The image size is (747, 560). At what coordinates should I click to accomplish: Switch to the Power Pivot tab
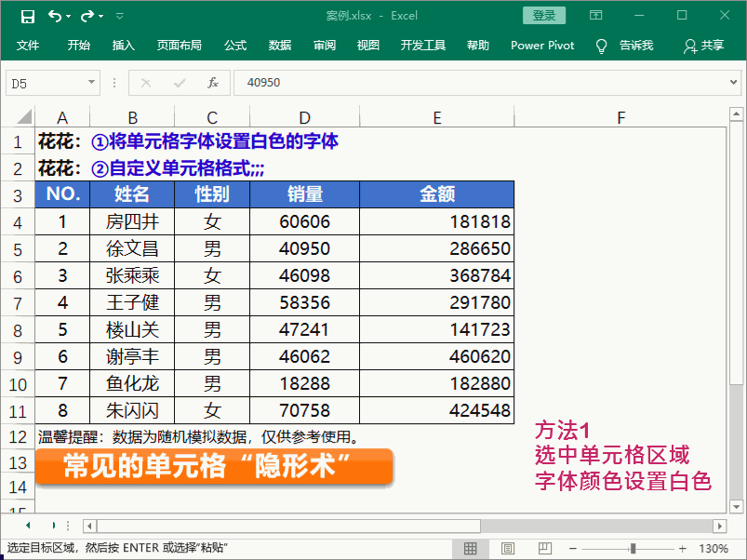pyautogui.click(x=542, y=46)
